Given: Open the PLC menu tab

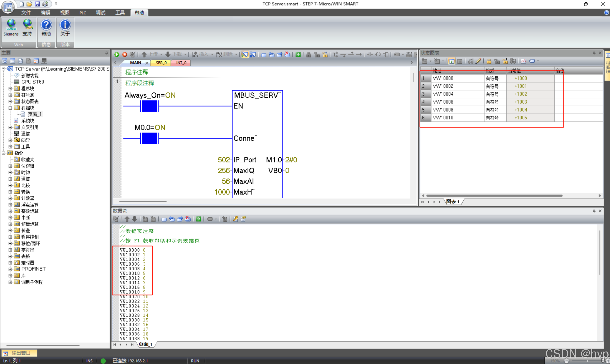Looking at the screenshot, I should 83,13.
